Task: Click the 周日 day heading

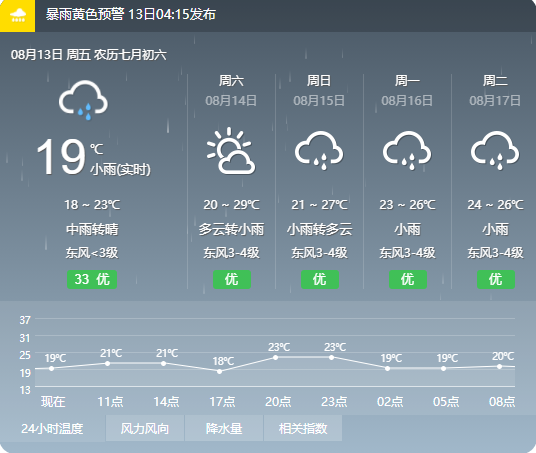Action: 319,81
